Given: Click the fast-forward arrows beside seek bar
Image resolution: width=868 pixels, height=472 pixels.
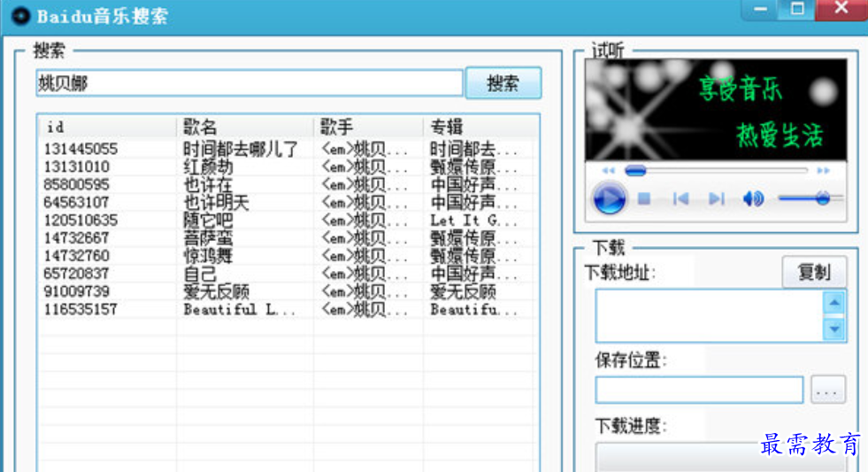Looking at the screenshot, I should point(823,171).
